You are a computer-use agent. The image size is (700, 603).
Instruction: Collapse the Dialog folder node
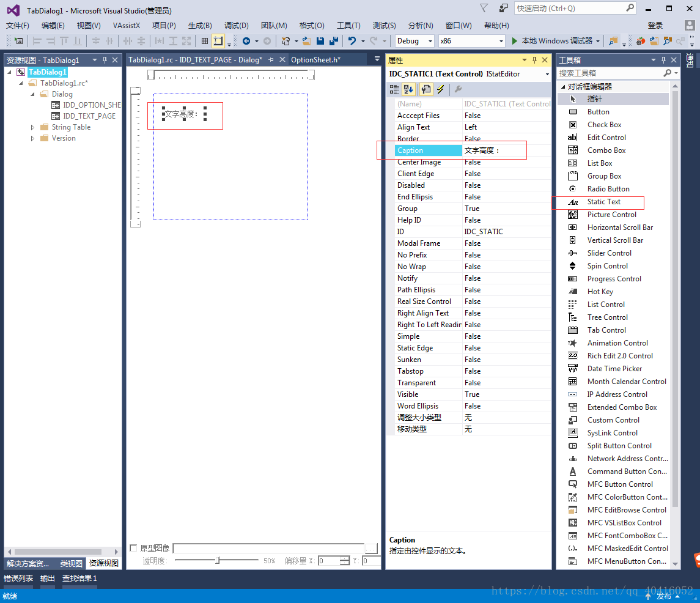tap(32, 94)
